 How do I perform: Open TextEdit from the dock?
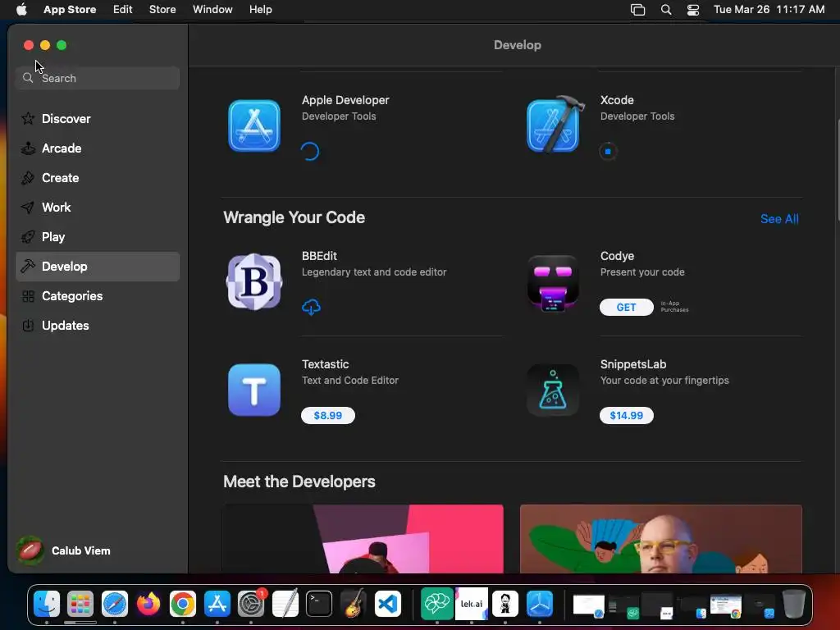point(285,604)
